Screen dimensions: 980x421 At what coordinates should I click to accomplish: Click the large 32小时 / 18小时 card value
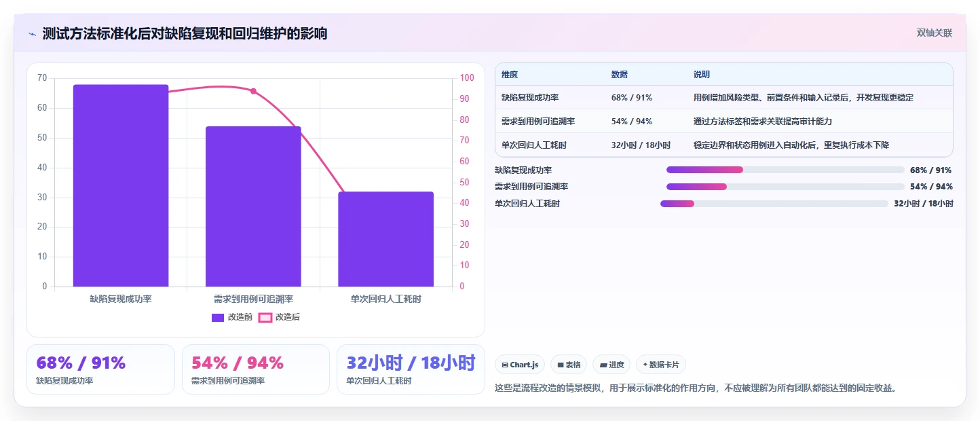[411, 363]
